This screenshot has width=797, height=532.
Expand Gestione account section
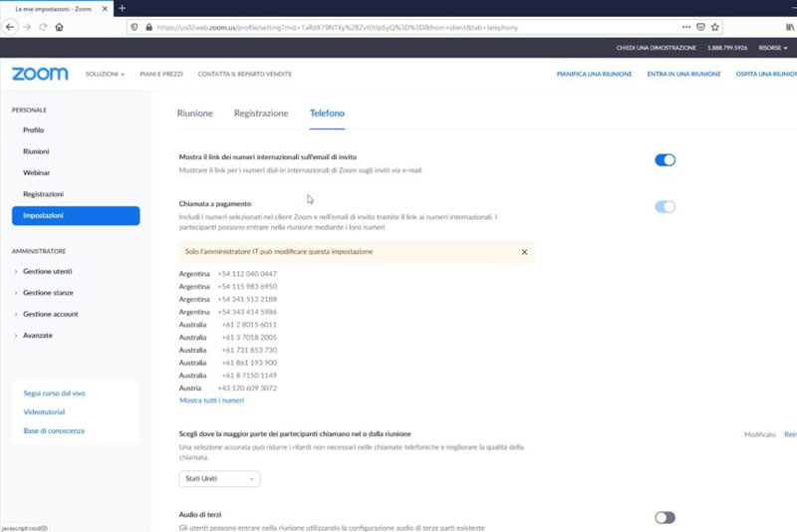tap(51, 314)
